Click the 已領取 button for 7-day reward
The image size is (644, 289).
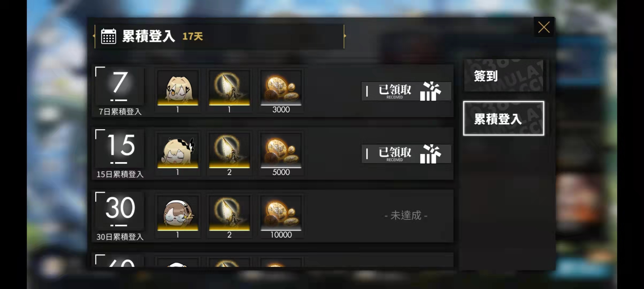(x=406, y=91)
